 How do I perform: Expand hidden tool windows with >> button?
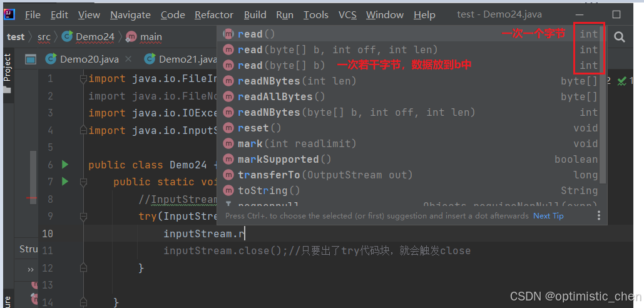(31, 269)
